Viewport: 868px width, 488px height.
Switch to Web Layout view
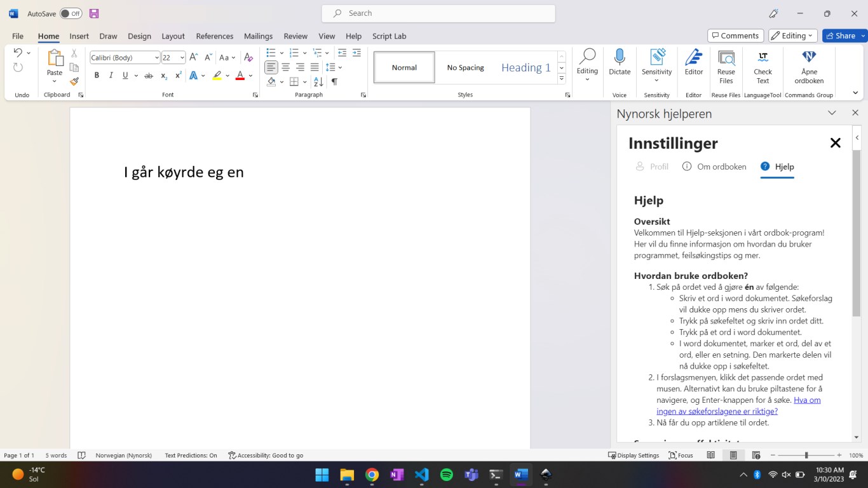(x=756, y=456)
